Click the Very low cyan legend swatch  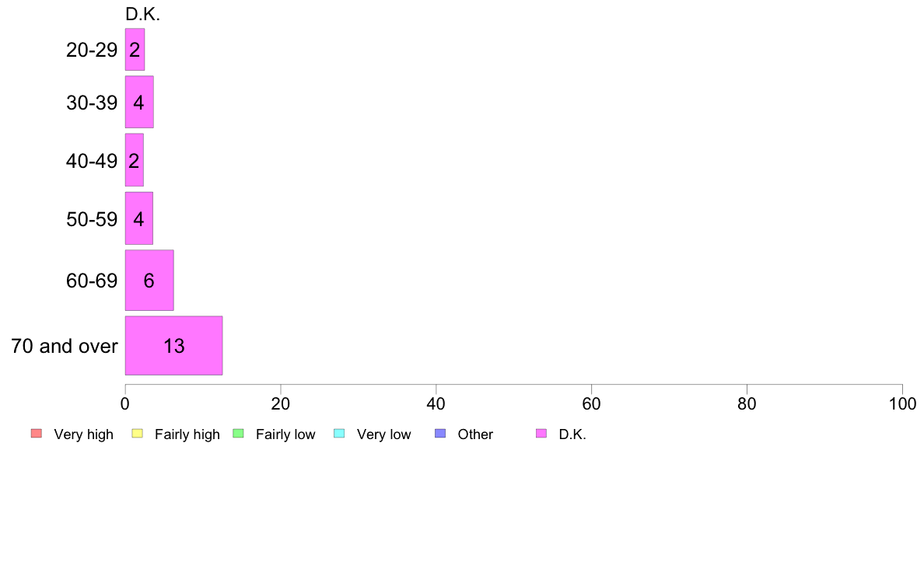pyautogui.click(x=339, y=434)
